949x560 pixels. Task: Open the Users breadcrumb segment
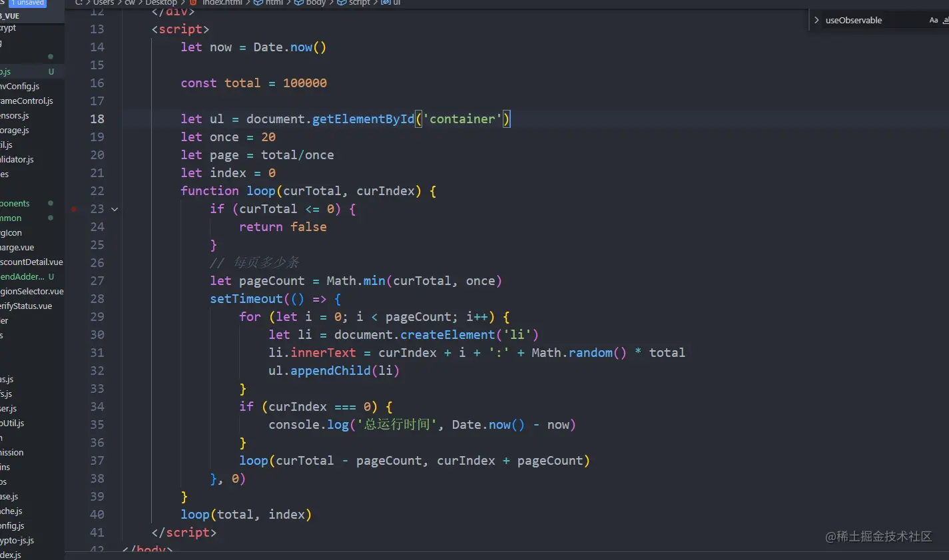tap(103, 3)
